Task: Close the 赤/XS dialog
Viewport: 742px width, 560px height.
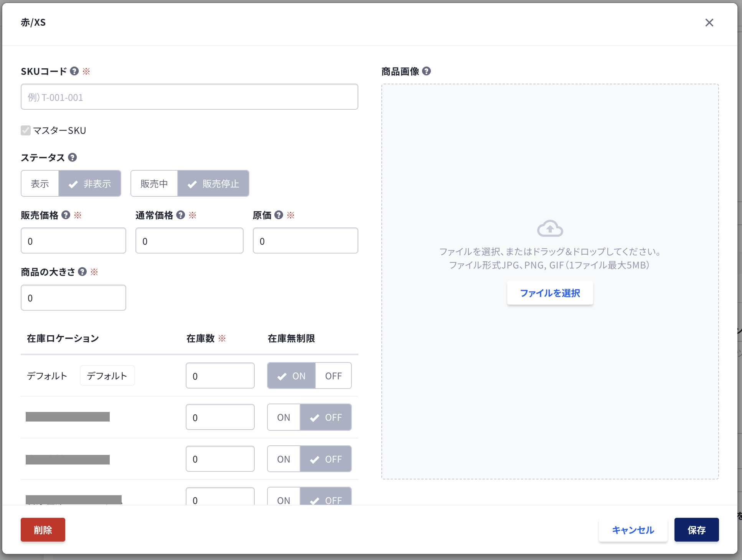Action: [709, 23]
